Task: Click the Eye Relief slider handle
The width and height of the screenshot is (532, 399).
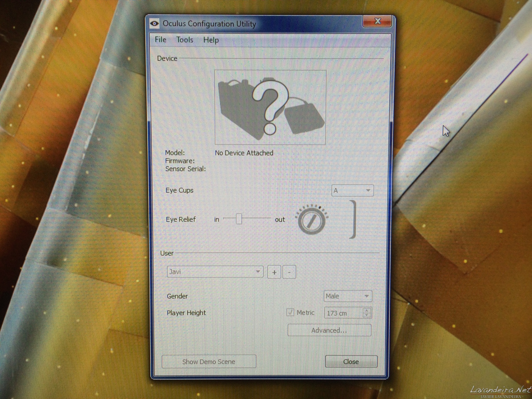Action: (x=239, y=219)
